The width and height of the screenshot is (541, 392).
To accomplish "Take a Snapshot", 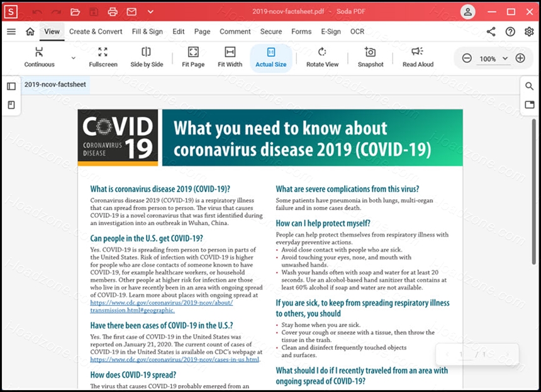I will tap(371, 58).
